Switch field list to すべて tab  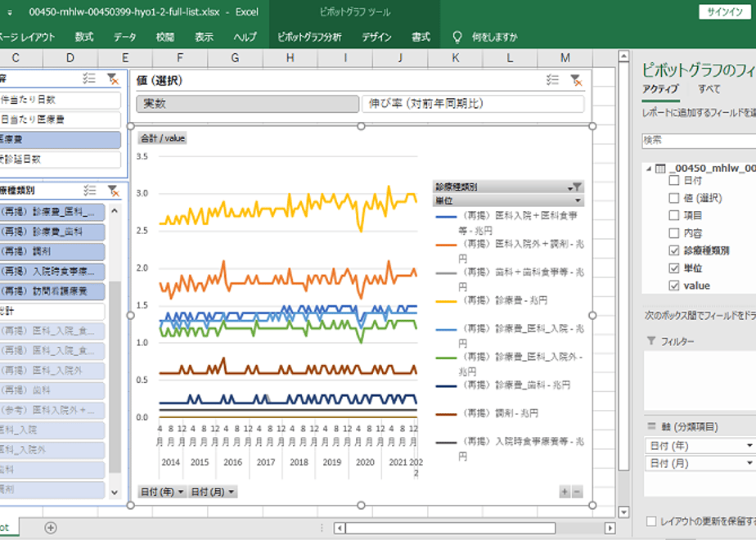pyautogui.click(x=709, y=88)
